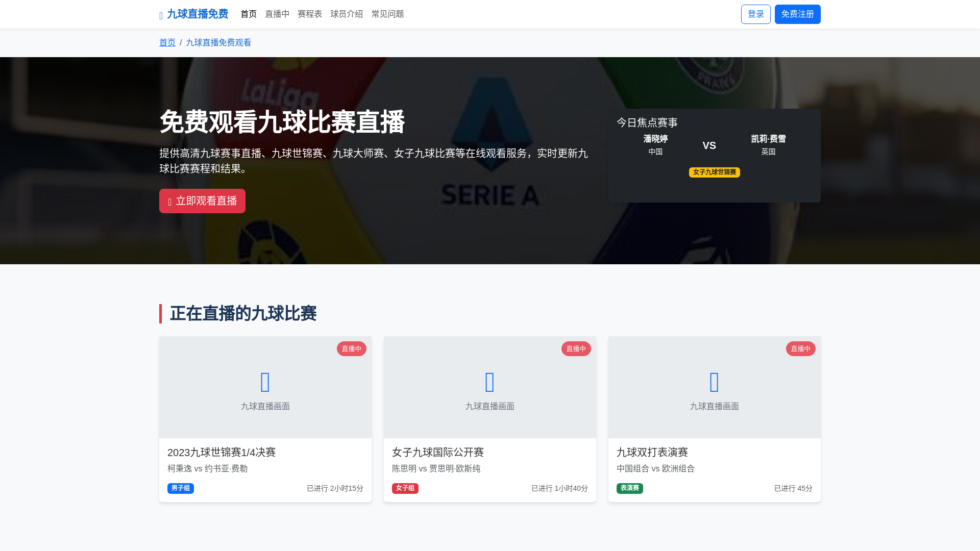Viewport: 980px width, 551px height.
Task: Click player name 凯莉·费雪
Action: pyautogui.click(x=768, y=139)
